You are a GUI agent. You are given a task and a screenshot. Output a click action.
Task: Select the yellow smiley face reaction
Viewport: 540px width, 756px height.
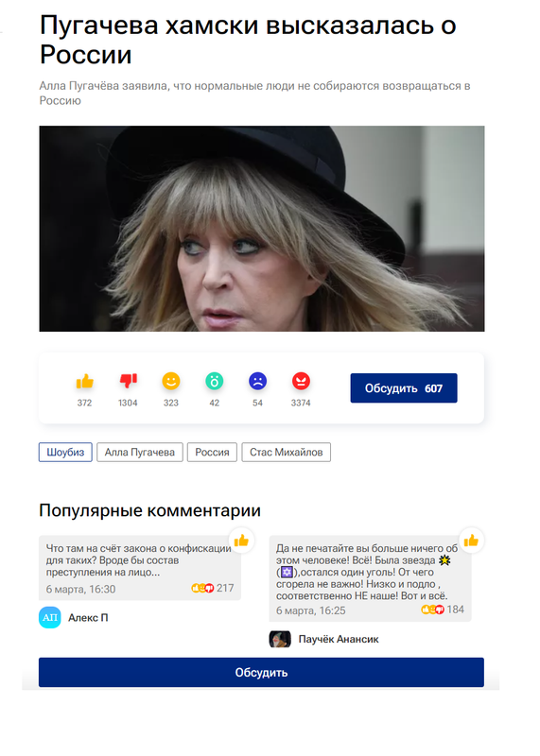[x=171, y=381]
